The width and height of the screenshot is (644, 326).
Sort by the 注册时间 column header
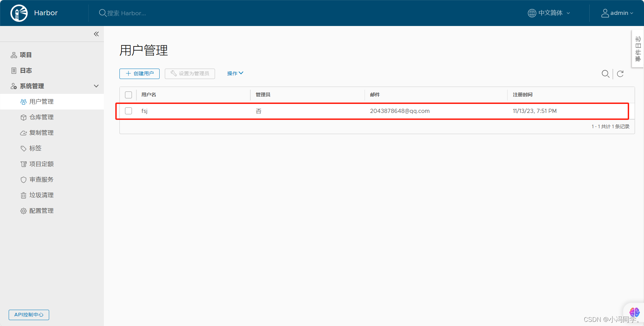(x=522, y=95)
